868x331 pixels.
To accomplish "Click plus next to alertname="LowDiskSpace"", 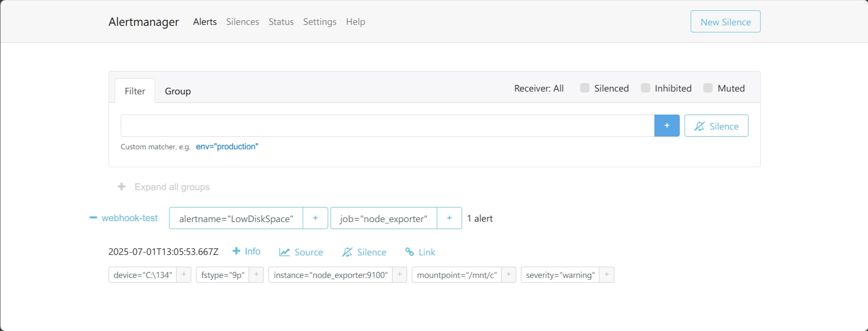I will (316, 218).
